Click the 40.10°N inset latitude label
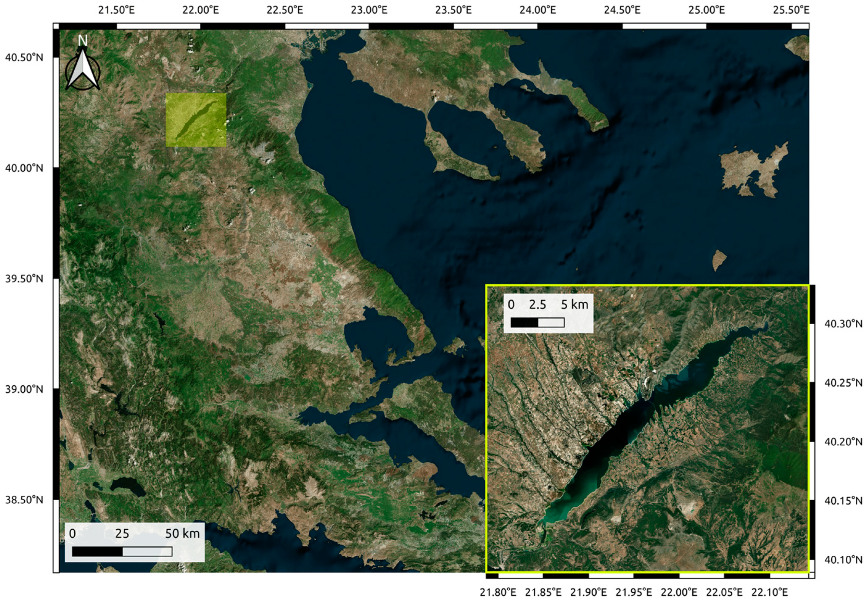 [x=843, y=559]
